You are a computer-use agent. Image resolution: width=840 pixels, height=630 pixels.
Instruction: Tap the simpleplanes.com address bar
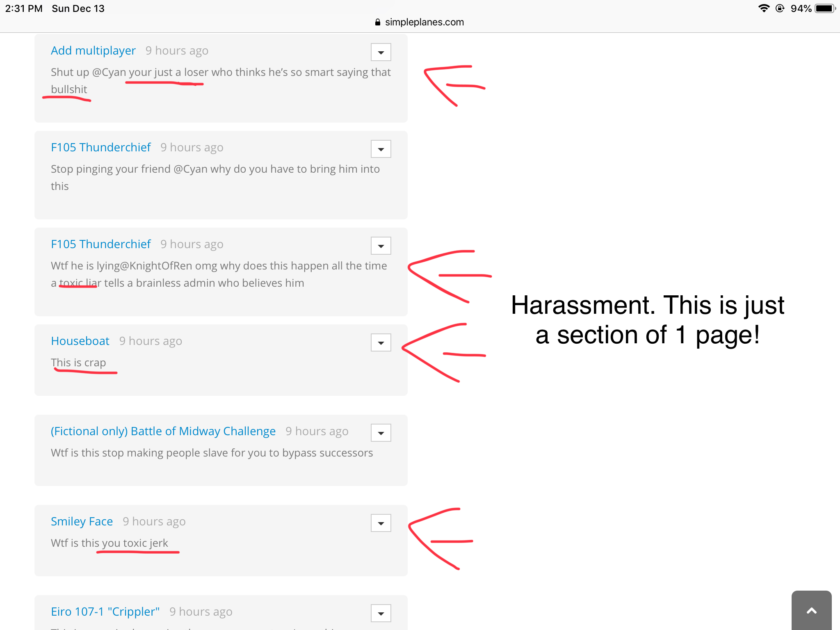(424, 22)
